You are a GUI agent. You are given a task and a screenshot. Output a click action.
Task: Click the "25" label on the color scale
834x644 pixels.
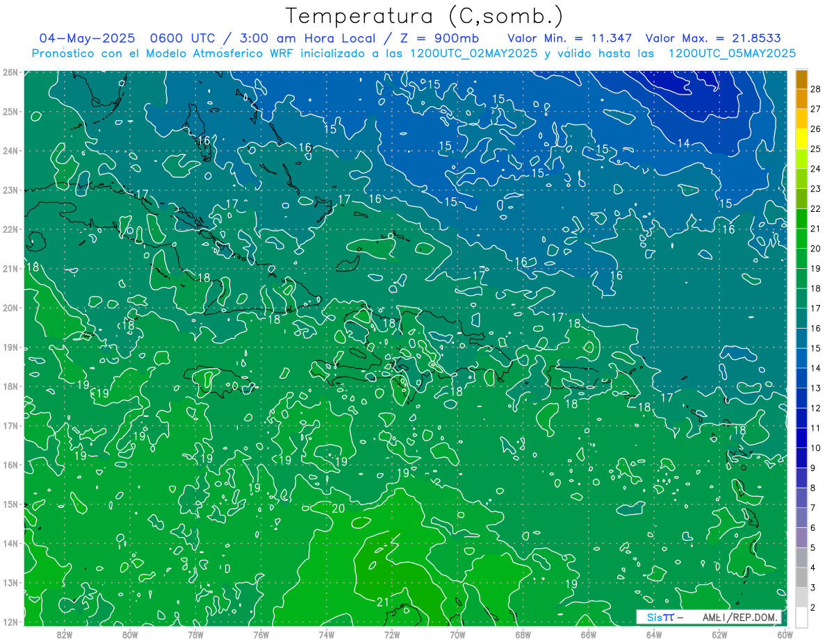click(x=815, y=149)
